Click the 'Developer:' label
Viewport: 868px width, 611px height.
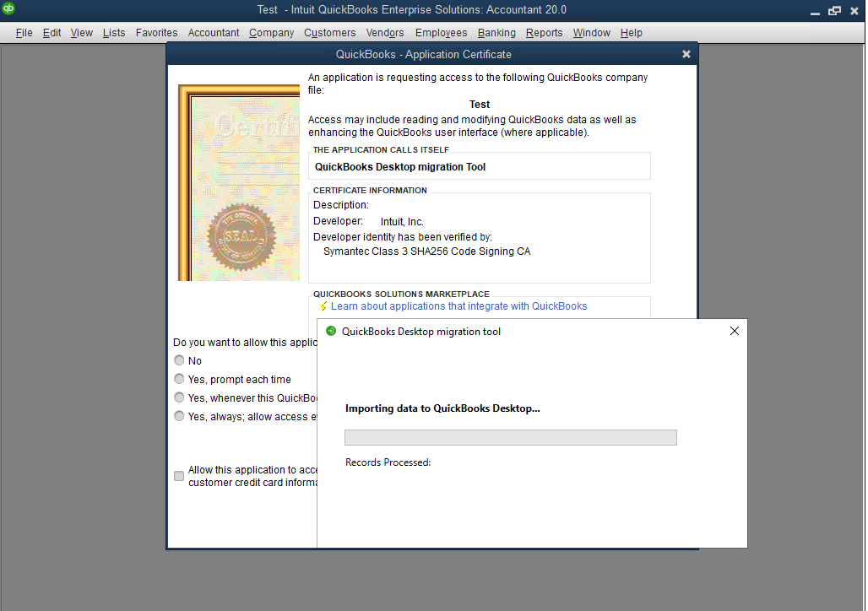coord(339,221)
